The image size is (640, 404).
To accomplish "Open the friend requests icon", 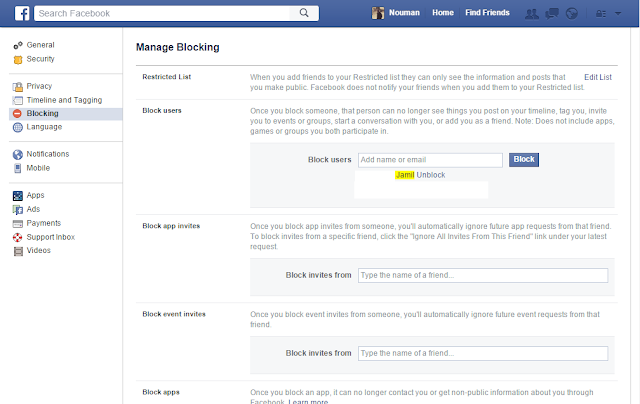I will click(531, 14).
